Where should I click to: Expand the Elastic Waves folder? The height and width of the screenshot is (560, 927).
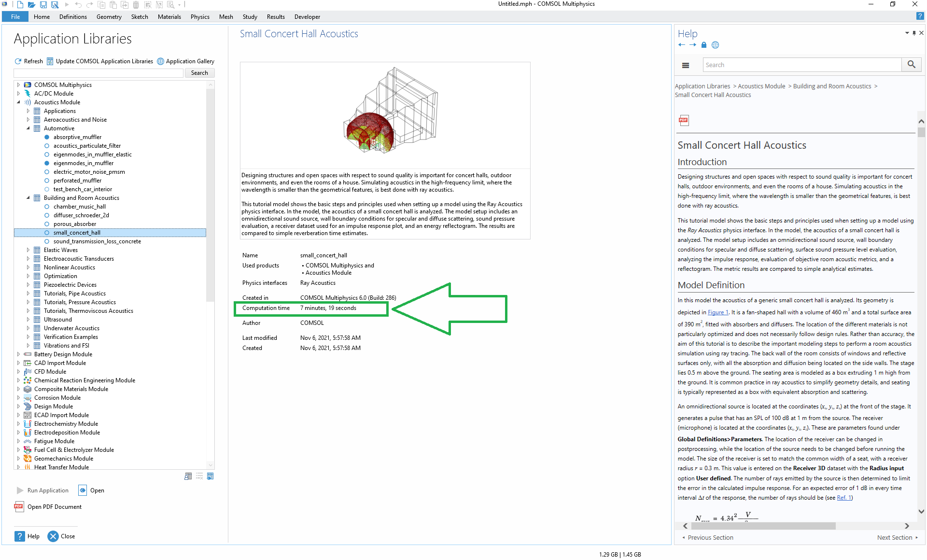pos(28,250)
